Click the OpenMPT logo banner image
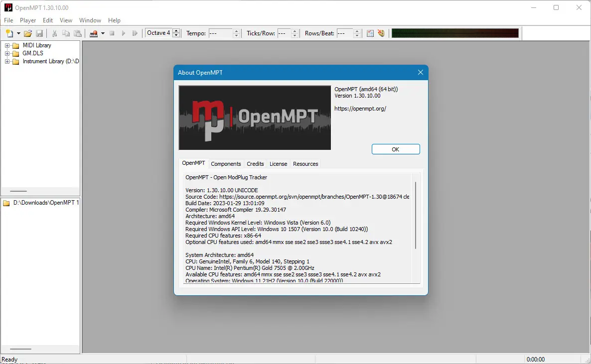This screenshot has width=591, height=364. [255, 118]
